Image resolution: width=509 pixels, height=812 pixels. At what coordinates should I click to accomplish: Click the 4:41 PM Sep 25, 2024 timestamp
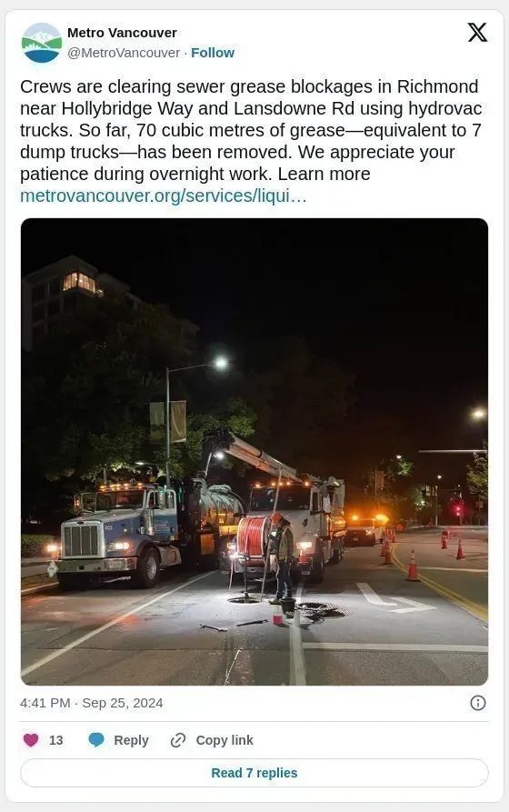(92, 703)
